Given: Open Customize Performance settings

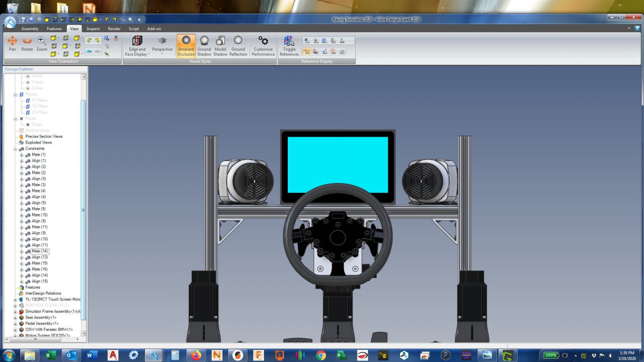Looking at the screenshot, I should click(263, 45).
